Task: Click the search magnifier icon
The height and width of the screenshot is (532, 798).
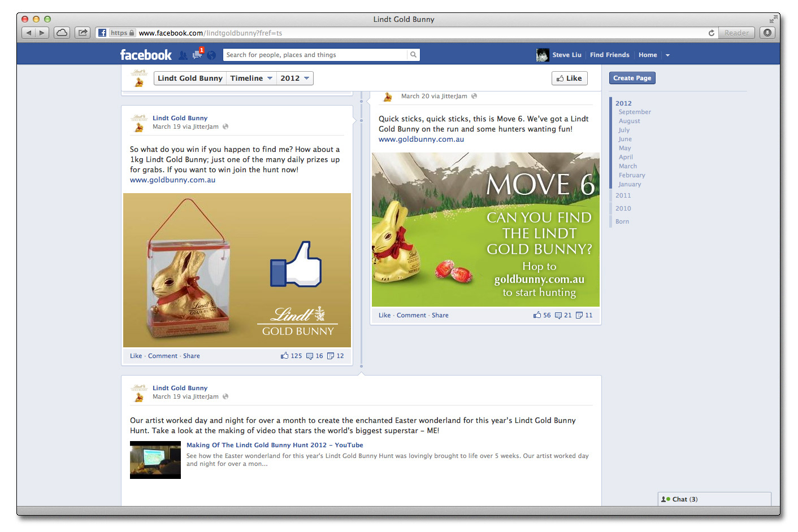Action: [413, 55]
